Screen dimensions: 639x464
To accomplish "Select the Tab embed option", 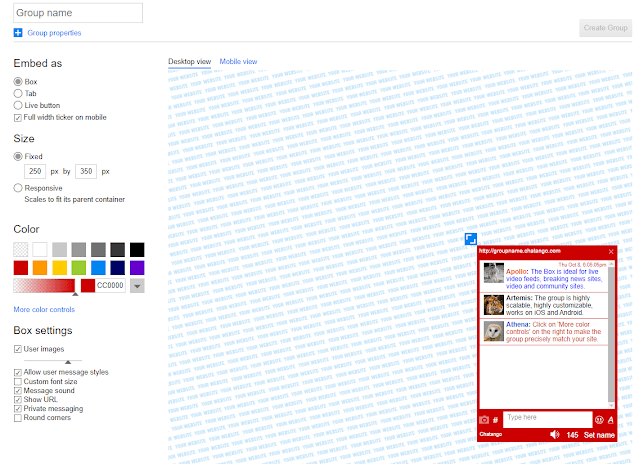I will tap(18, 92).
